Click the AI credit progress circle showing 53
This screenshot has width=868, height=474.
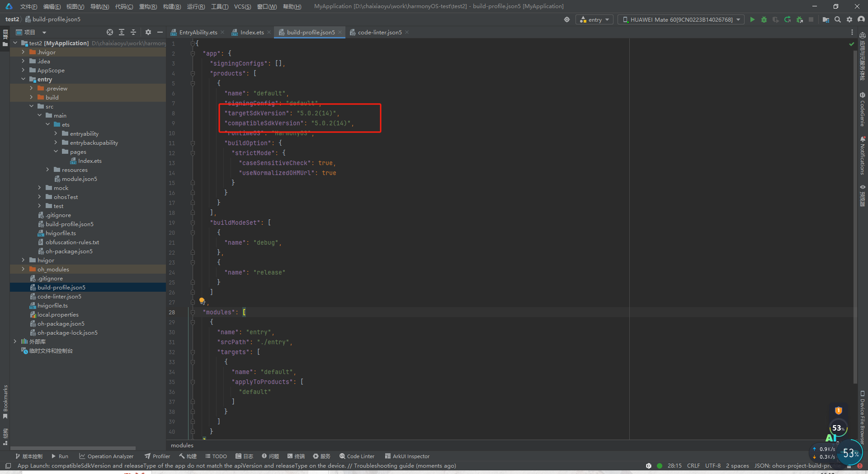[839, 428]
